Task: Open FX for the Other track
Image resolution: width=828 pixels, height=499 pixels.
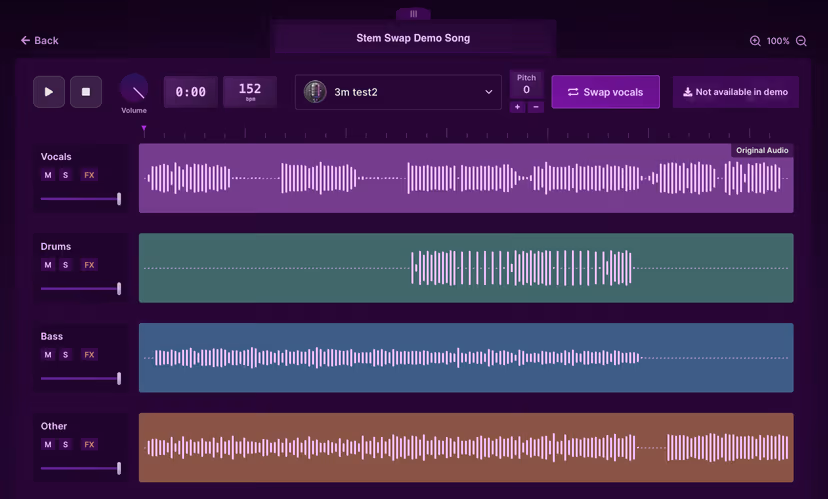Action: [89, 445]
